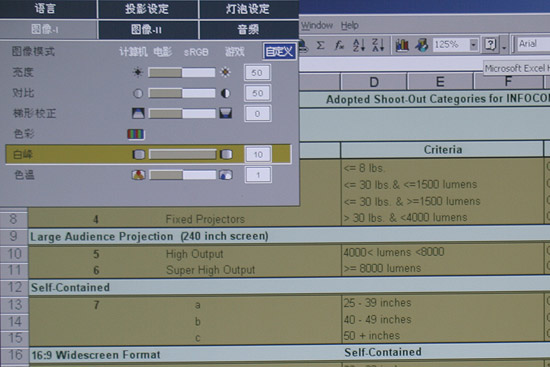
Task: Click the brightness increase sun icon
Action: [x=226, y=73]
